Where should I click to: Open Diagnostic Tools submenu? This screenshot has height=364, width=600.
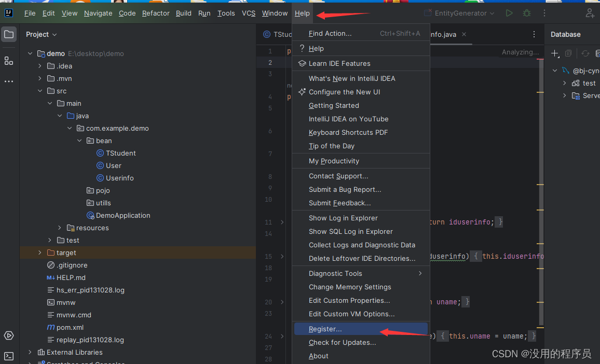click(x=361, y=273)
